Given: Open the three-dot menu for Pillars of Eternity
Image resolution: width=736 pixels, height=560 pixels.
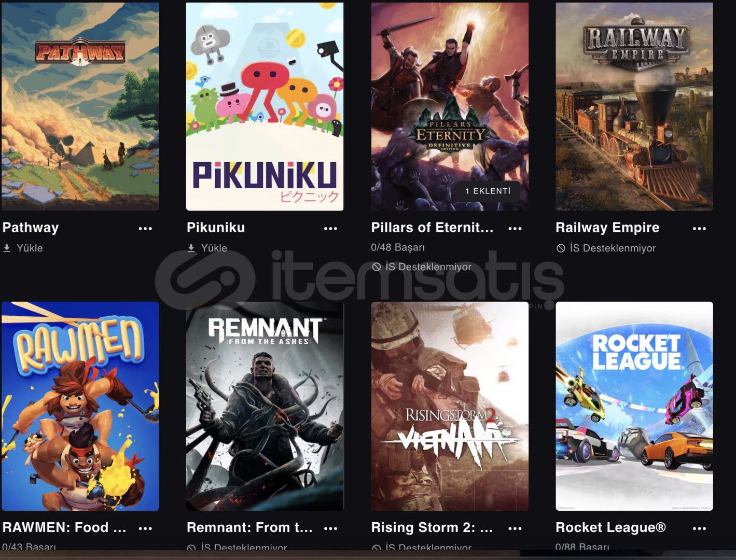Looking at the screenshot, I should [x=515, y=228].
